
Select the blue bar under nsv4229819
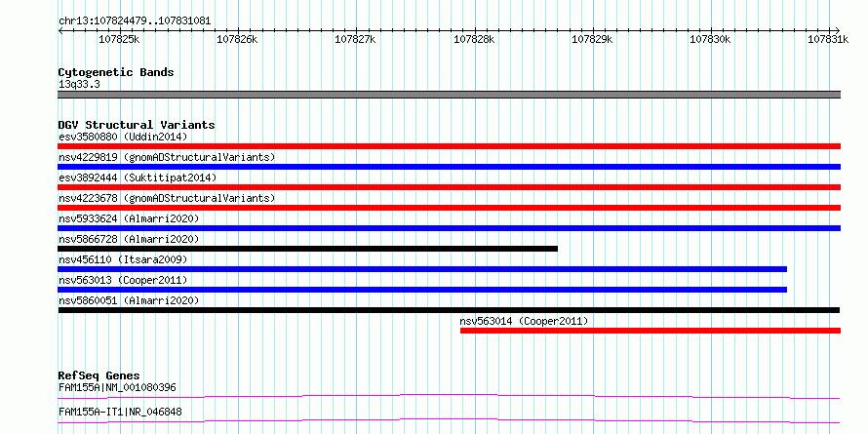(449, 167)
